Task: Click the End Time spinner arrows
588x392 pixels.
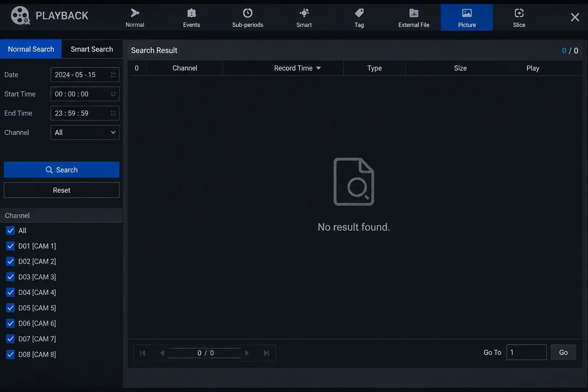Action: (113, 113)
